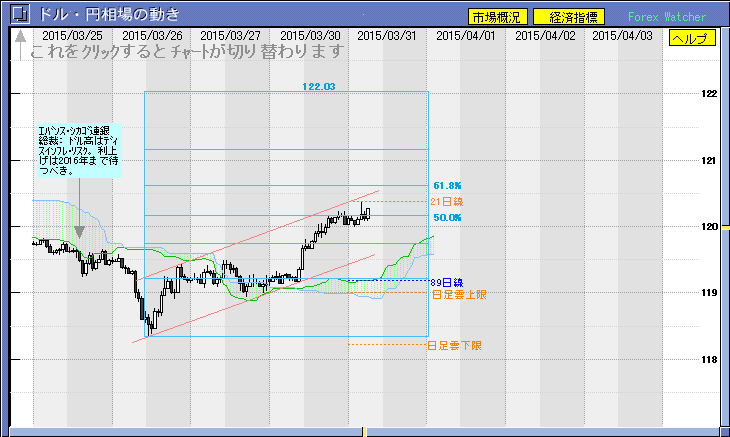
Task: Click the gray up arrow to switch chart
Action: pyautogui.click(x=20, y=45)
